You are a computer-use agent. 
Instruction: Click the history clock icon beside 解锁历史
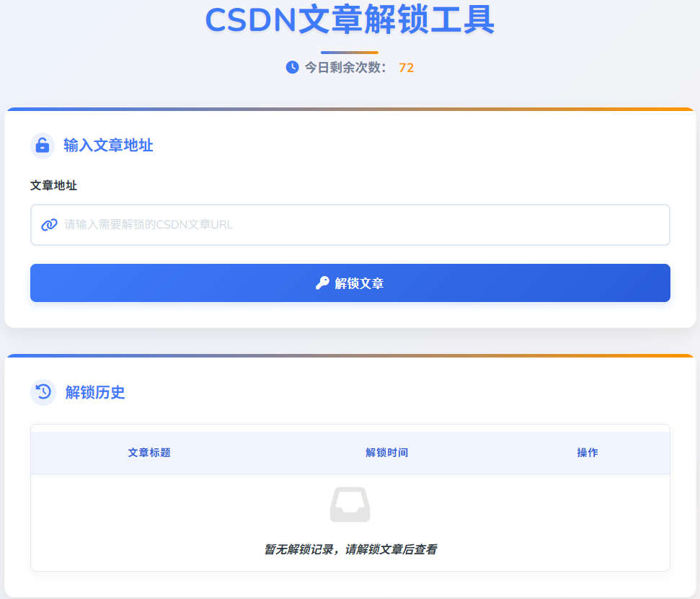pyautogui.click(x=43, y=392)
